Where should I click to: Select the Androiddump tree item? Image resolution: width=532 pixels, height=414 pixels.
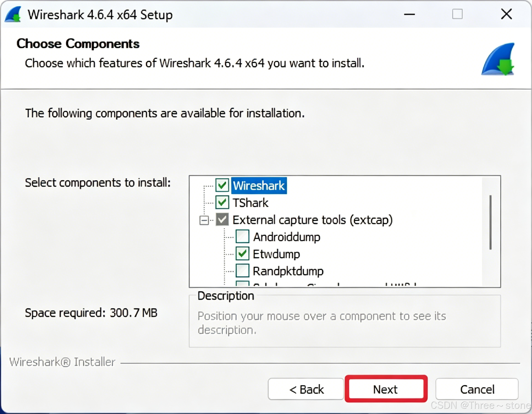point(286,237)
